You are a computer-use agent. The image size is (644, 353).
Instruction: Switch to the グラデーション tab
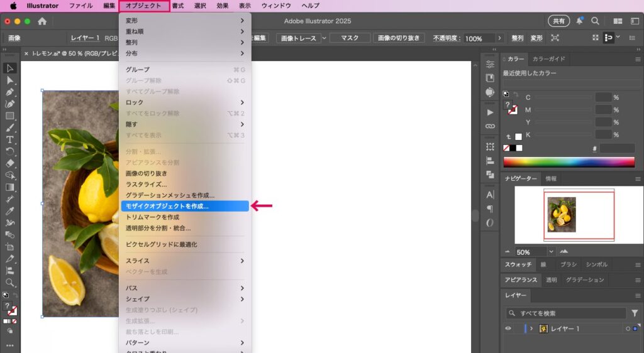(x=585, y=280)
